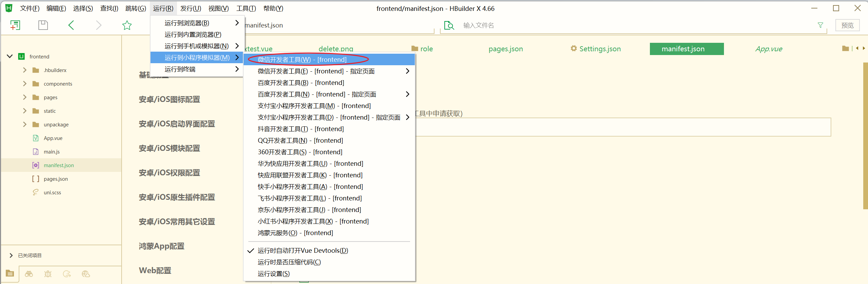Click the uni.scss file icon
Screen dimensions: 868x284
pyautogui.click(x=36, y=192)
